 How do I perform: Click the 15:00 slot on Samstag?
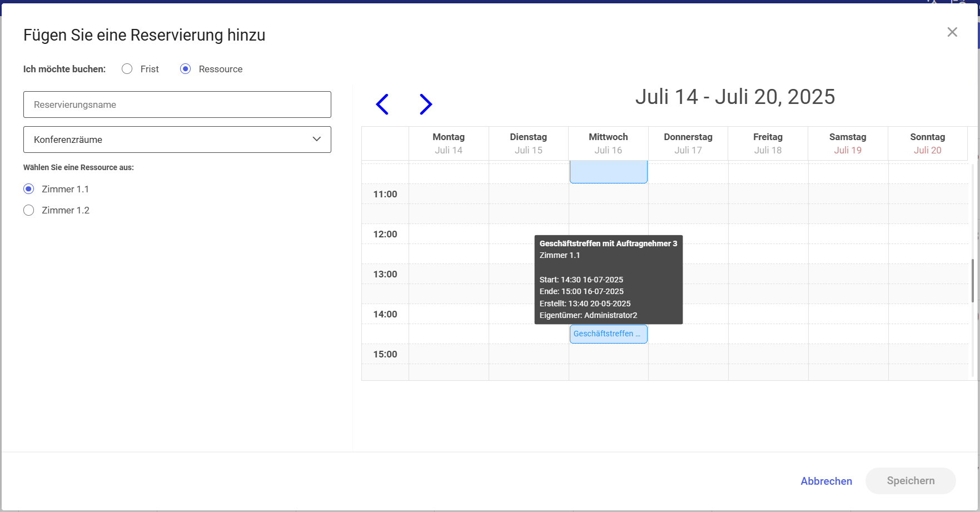[x=848, y=354]
